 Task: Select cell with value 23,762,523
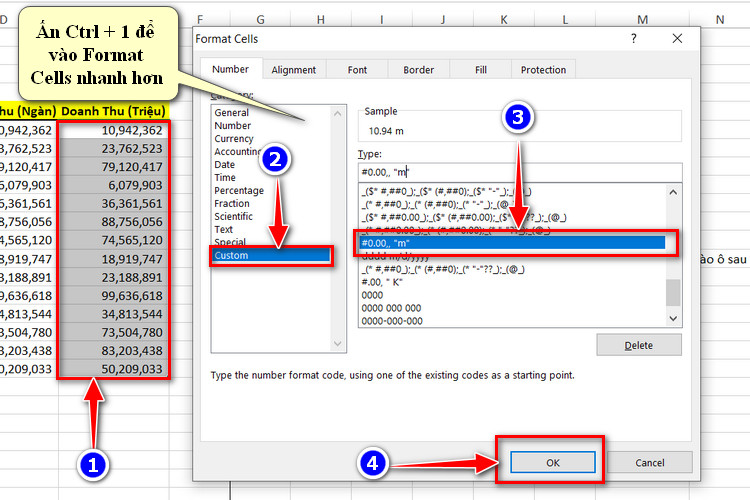[113, 148]
